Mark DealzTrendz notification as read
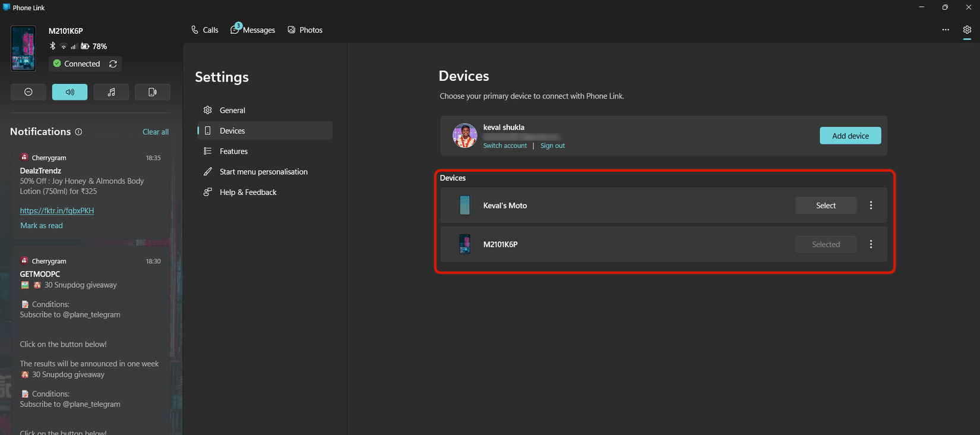This screenshot has width=980, height=435. click(42, 226)
